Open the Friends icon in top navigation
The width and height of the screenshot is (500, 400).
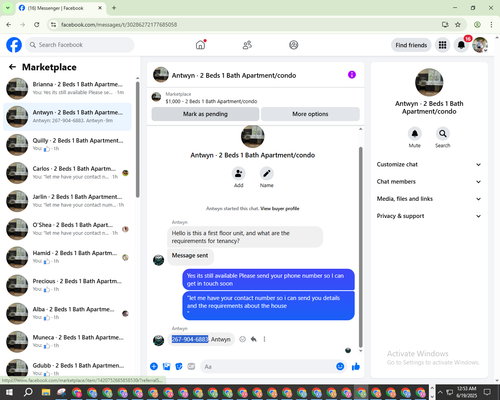247,45
